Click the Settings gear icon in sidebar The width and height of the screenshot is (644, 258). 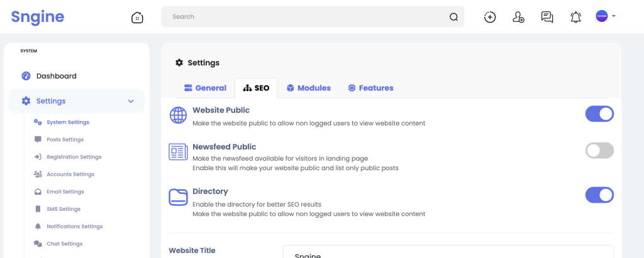[26, 101]
